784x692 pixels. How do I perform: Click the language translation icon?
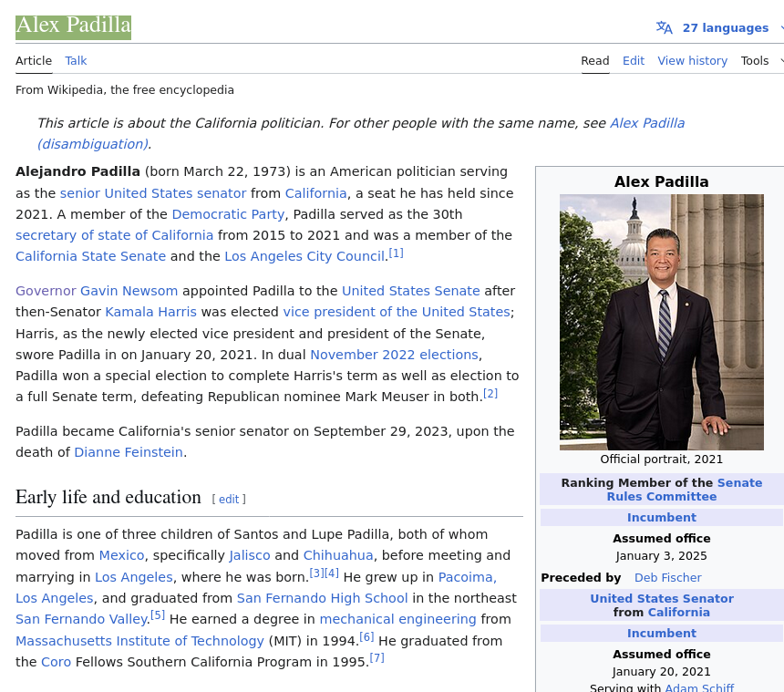pyautogui.click(x=664, y=27)
